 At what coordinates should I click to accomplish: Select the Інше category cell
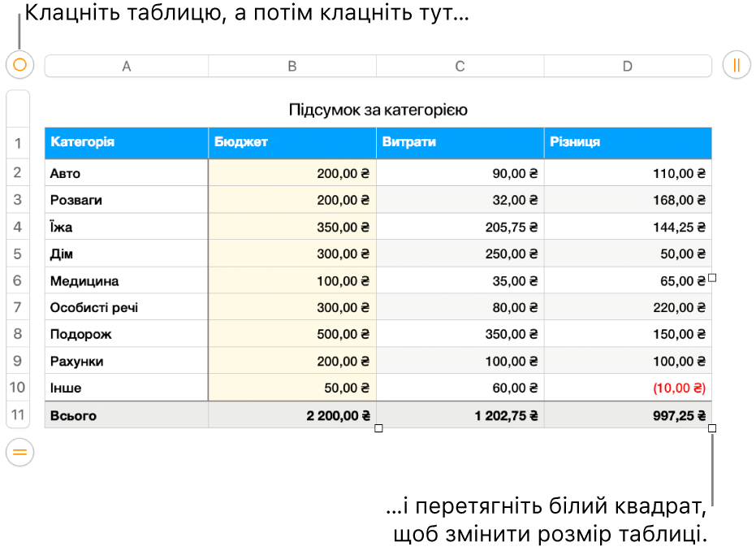127,388
